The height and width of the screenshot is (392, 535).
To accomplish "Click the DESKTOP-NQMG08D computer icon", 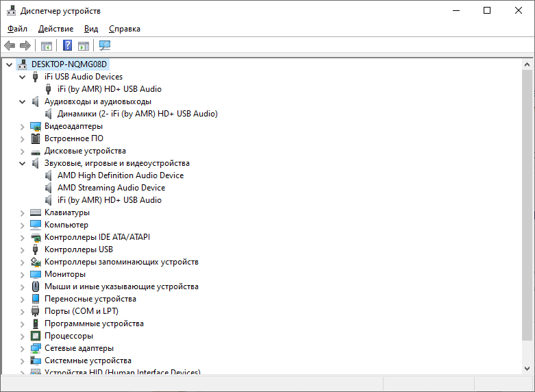I will pyautogui.click(x=23, y=64).
